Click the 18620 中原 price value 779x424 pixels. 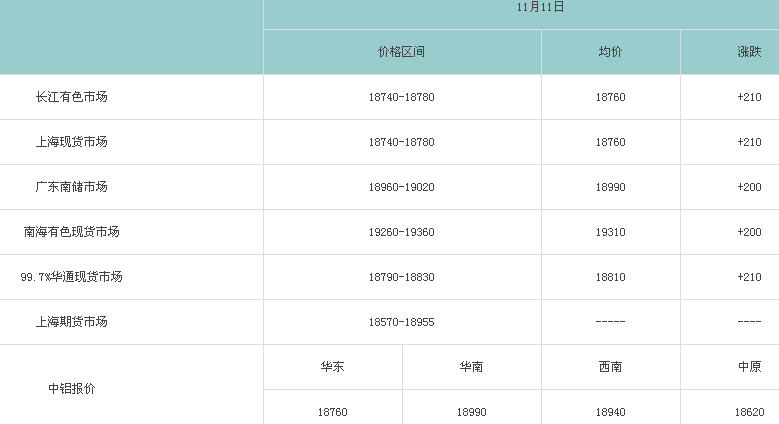coord(749,412)
